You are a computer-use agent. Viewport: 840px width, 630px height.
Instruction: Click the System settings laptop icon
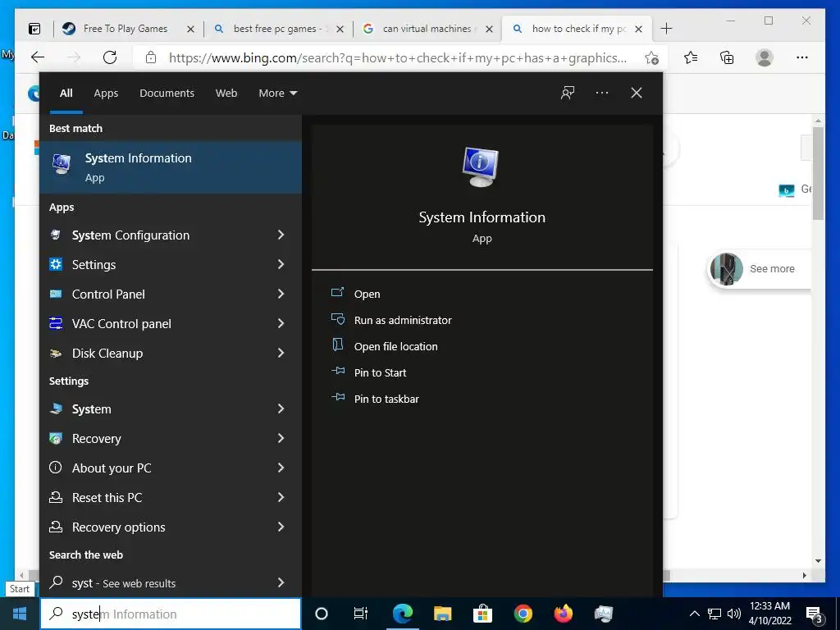pyautogui.click(x=56, y=409)
